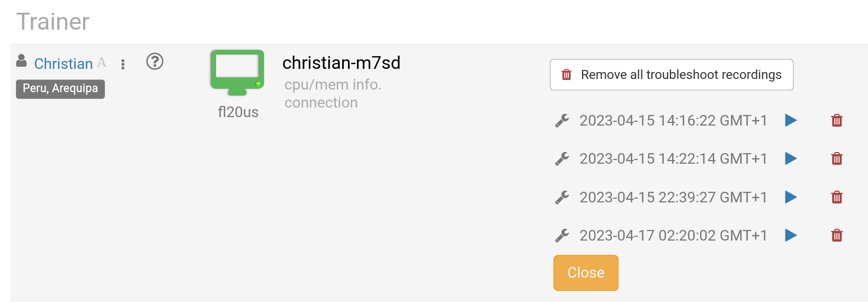The image size is (868, 302).
Task: Delete the 2023-04-17 02:20:02 recording
Action: point(837,235)
